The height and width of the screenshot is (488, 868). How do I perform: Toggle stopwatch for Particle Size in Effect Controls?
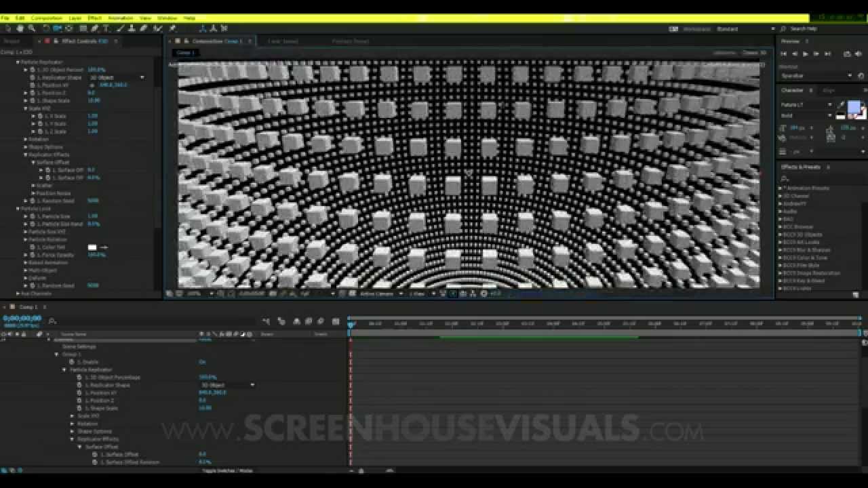tap(32, 216)
